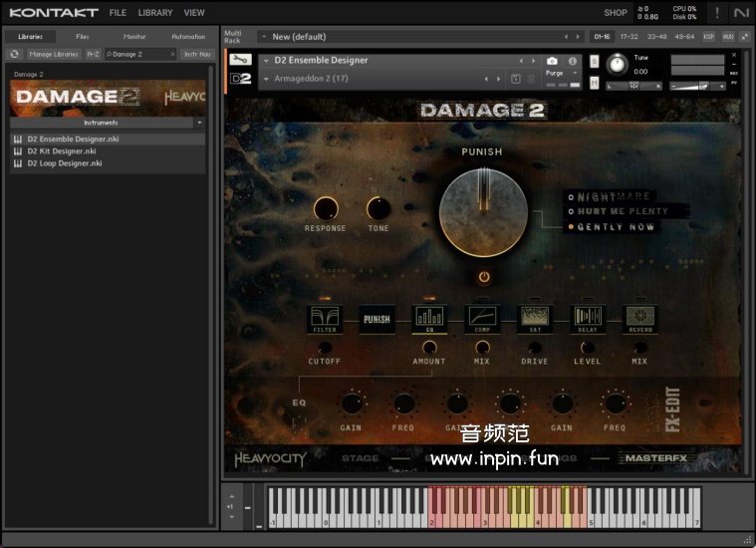Open the FILE menu

118,13
